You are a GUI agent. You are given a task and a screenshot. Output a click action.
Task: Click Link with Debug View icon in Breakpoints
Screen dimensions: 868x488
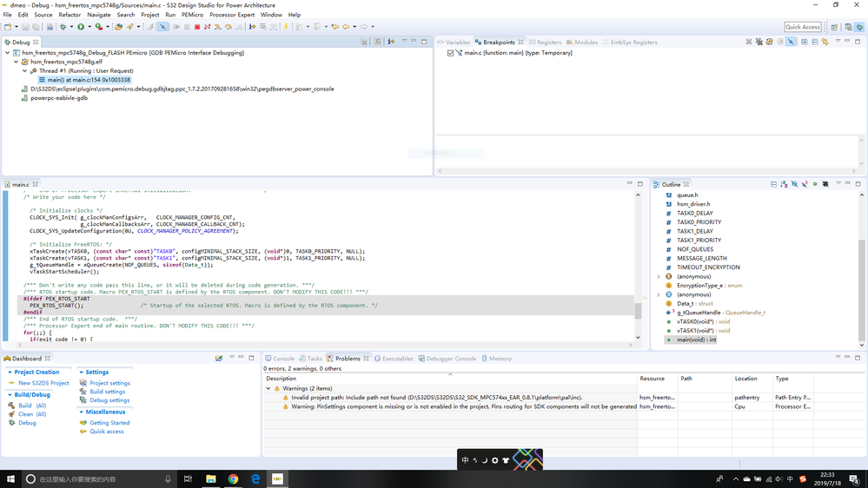tap(825, 42)
